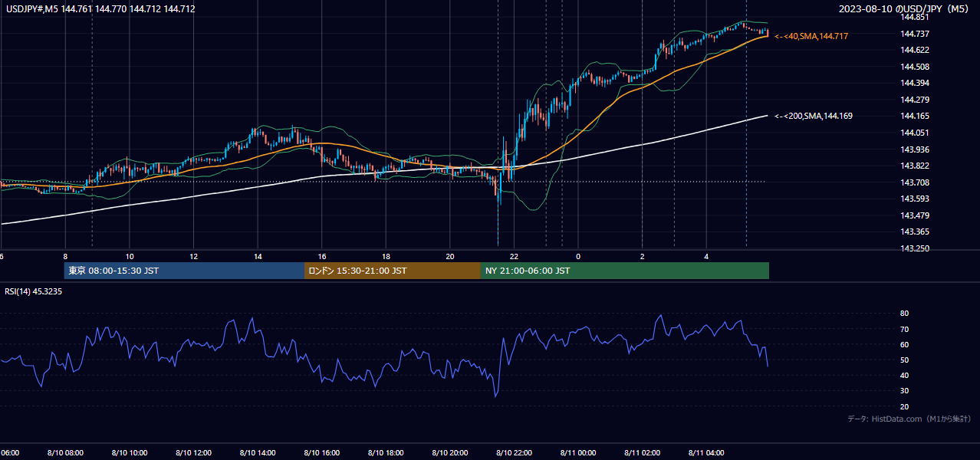Click price axis value 144.737
The image size is (980, 460).
pyautogui.click(x=914, y=34)
